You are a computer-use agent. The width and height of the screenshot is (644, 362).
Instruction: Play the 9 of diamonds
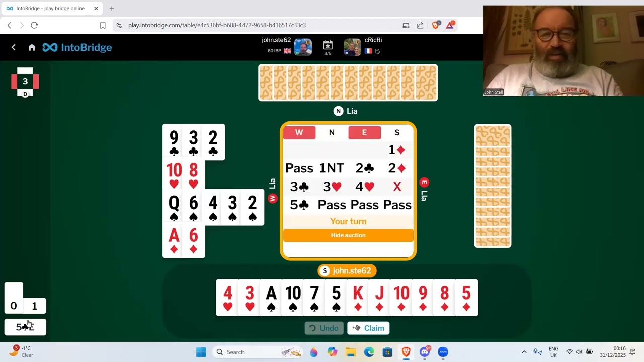[423, 298]
